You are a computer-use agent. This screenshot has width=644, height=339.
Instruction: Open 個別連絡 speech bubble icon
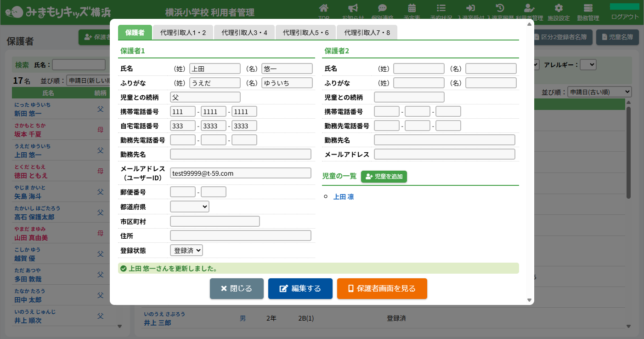[x=382, y=8]
